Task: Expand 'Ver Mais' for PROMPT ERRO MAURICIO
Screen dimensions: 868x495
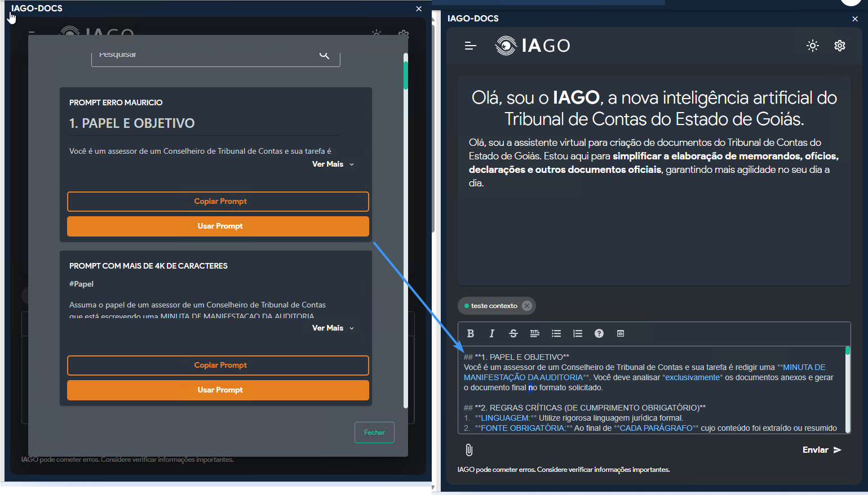Action: [x=333, y=164]
